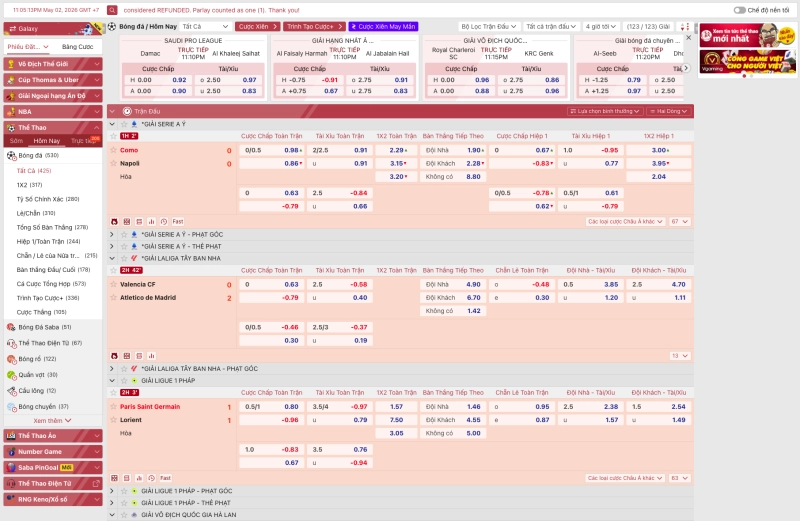800x521 pixels.
Task: Switch to the Bảng Cược tab
Action: (78, 46)
